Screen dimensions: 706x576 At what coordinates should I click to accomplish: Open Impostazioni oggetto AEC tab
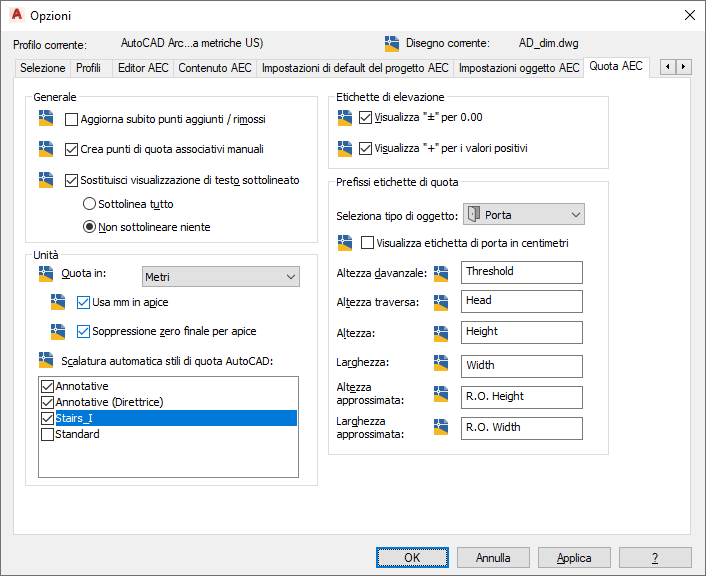(519, 68)
